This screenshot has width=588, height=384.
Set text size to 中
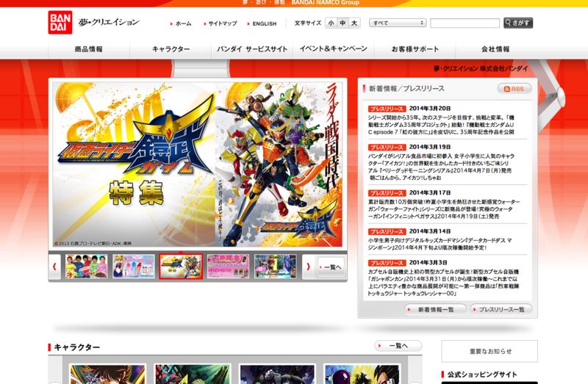tap(343, 23)
